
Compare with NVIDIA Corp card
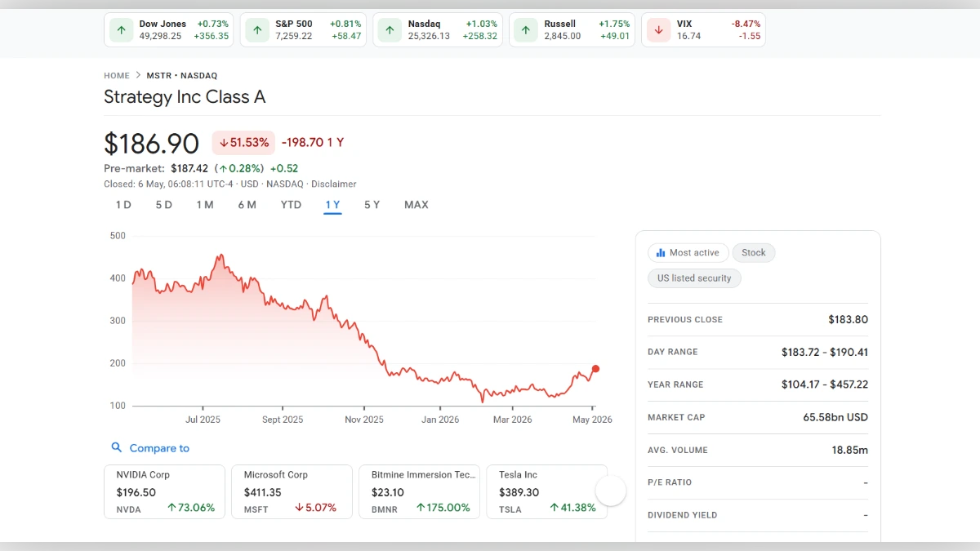tap(164, 491)
